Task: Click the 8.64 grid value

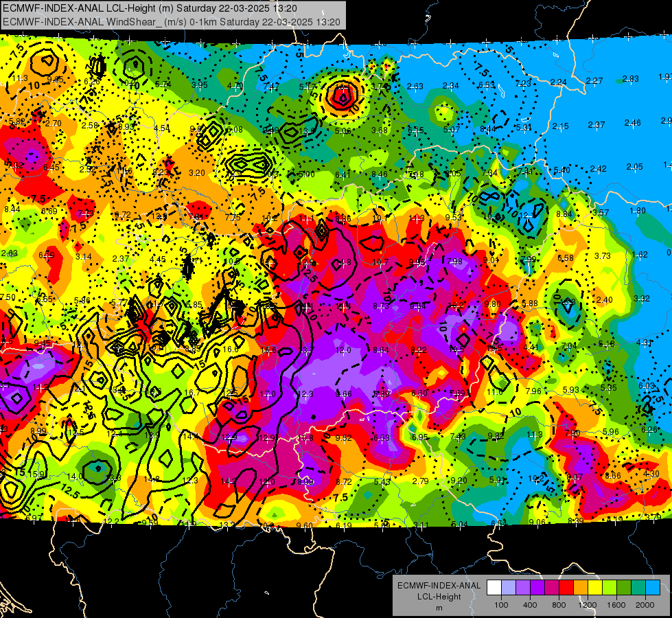Action: point(381,350)
